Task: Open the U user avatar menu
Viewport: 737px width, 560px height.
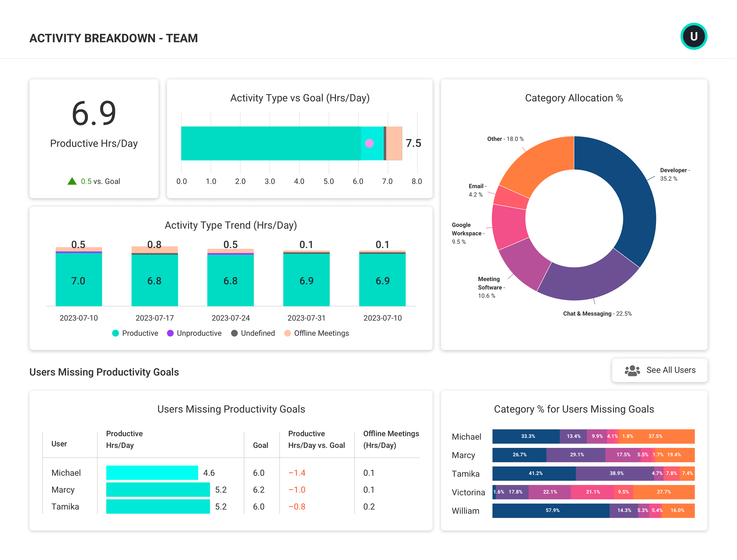Action: (x=693, y=36)
